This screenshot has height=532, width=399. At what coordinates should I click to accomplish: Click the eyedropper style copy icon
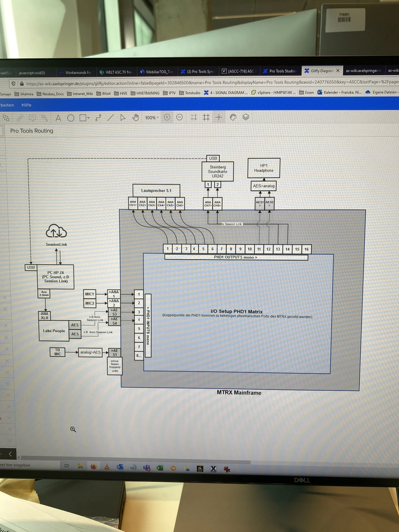[x=45, y=118]
